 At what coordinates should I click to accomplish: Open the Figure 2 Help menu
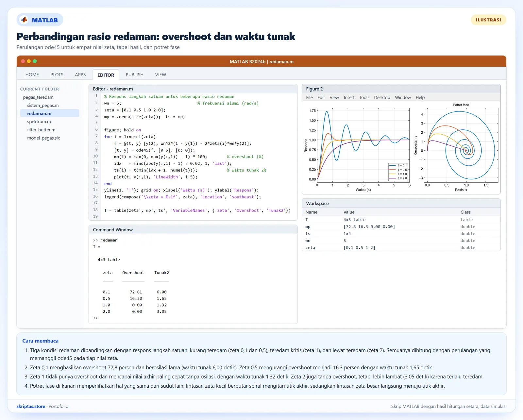(x=420, y=97)
